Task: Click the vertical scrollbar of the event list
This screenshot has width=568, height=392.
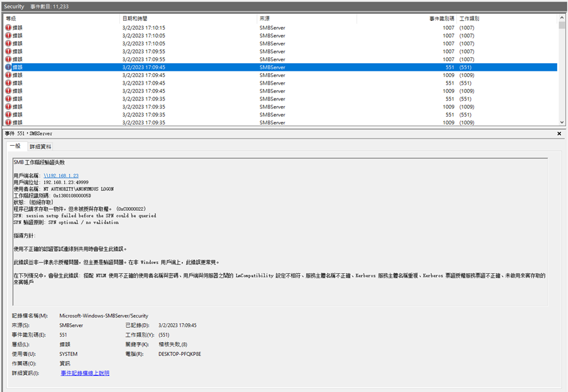Action: click(x=563, y=69)
